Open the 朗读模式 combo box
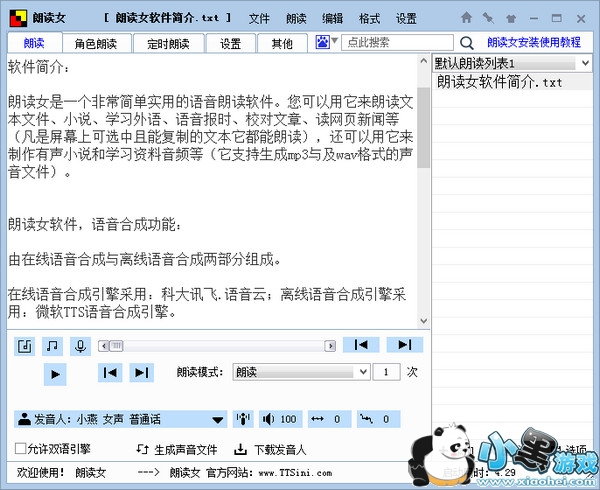 tap(301, 372)
